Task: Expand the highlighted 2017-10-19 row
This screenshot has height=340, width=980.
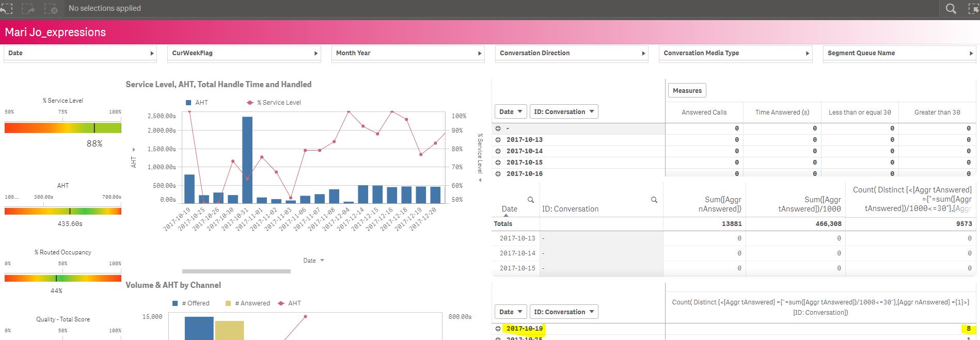Action: [x=498, y=329]
